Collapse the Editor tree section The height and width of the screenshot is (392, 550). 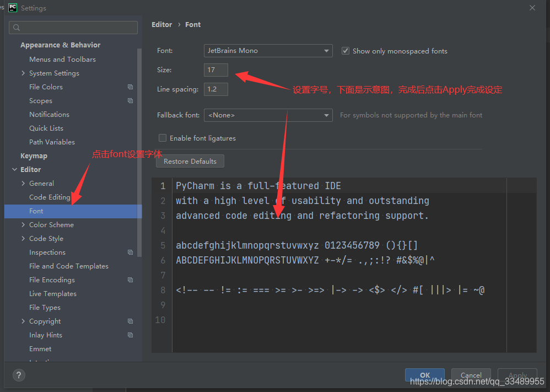pyautogui.click(x=15, y=169)
